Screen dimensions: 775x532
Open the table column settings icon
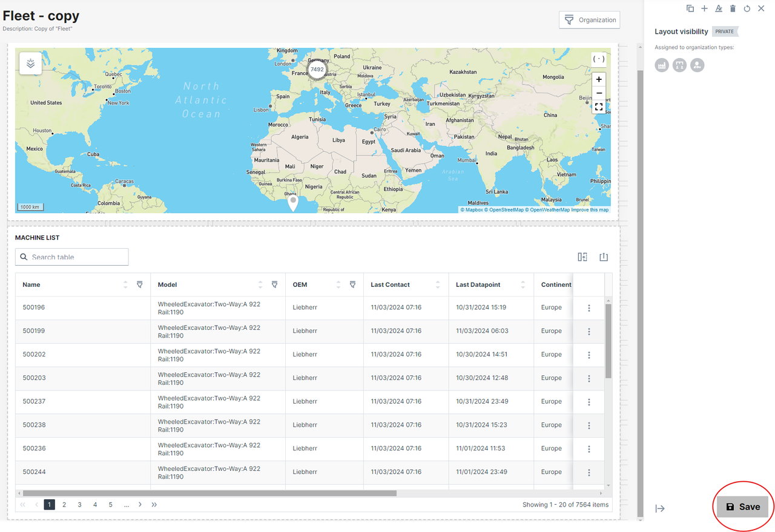point(582,257)
